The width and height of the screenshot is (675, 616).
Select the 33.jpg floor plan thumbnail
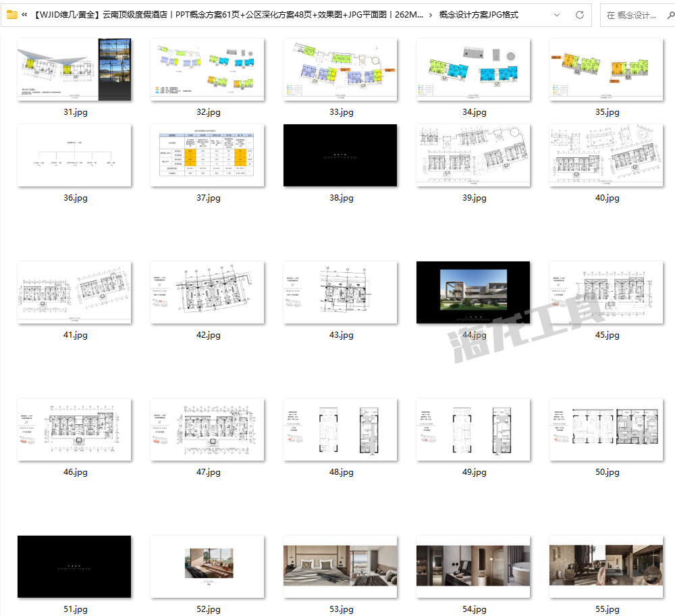click(341, 70)
